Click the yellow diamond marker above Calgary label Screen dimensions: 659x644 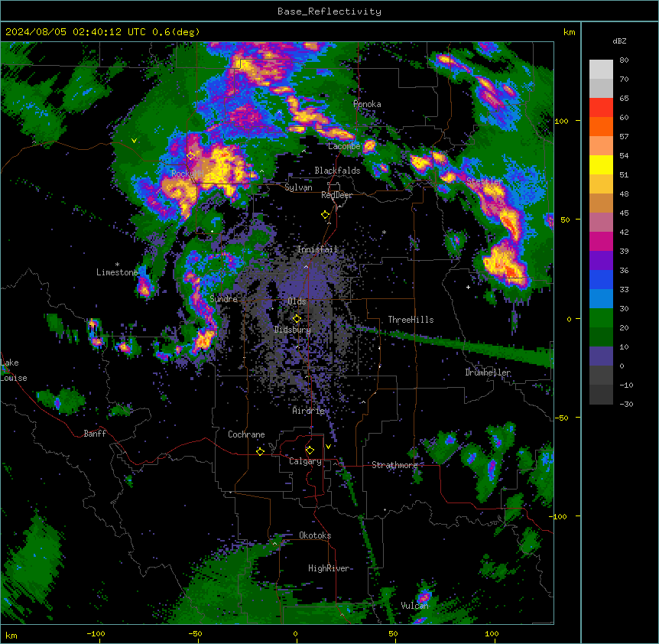(x=310, y=450)
